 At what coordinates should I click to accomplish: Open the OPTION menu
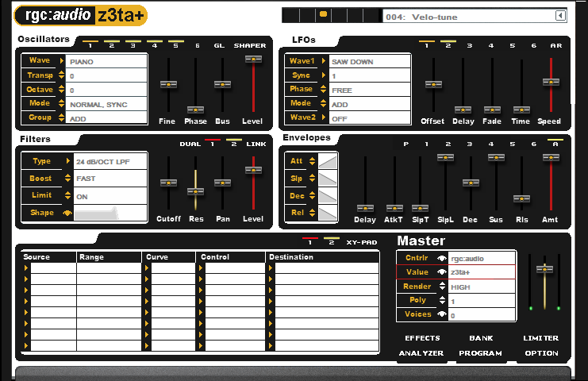541,353
